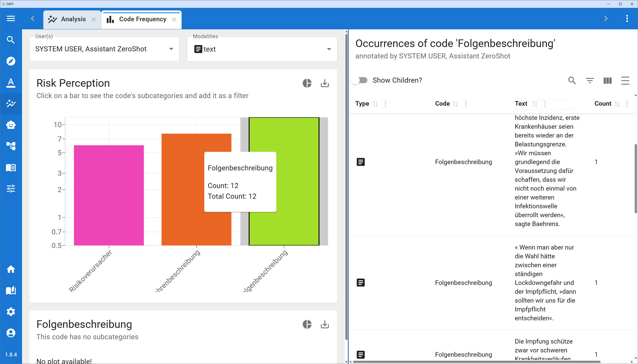Click the pink Risikoverursacher bar

(109, 195)
